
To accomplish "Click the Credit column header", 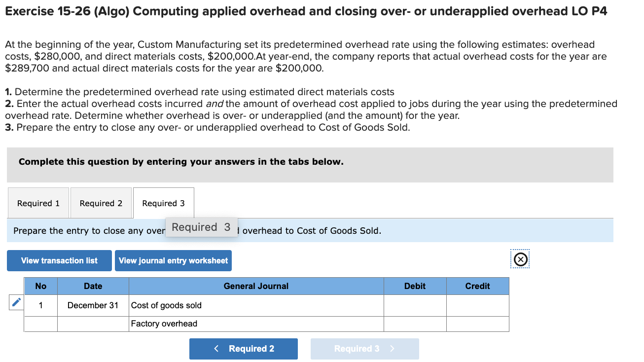I will (477, 286).
